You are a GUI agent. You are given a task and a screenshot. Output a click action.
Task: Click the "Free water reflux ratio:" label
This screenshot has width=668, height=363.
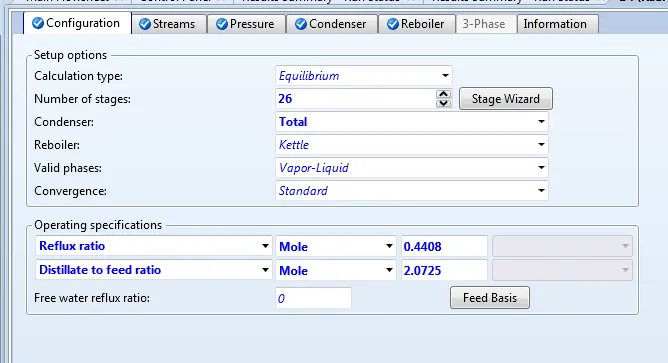92,298
